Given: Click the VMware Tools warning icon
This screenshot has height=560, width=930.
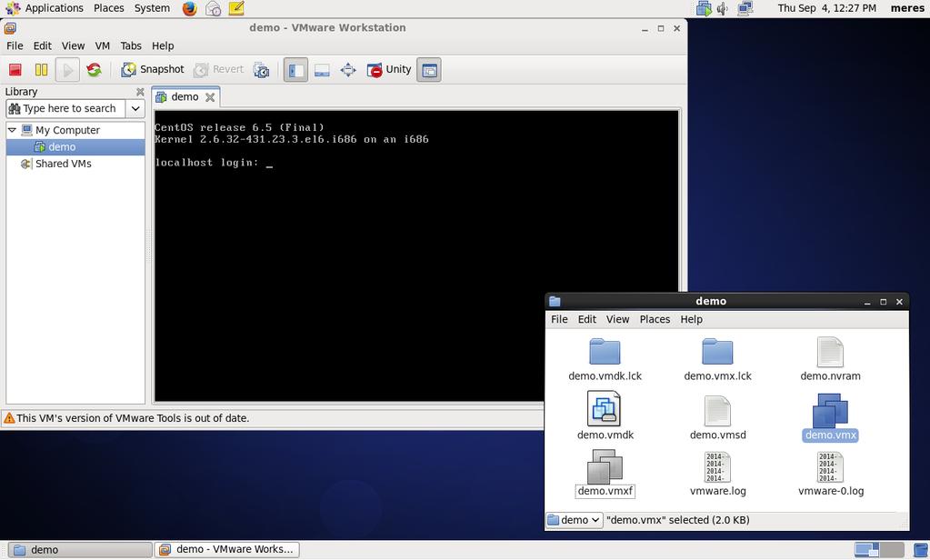Looking at the screenshot, I should (9, 418).
